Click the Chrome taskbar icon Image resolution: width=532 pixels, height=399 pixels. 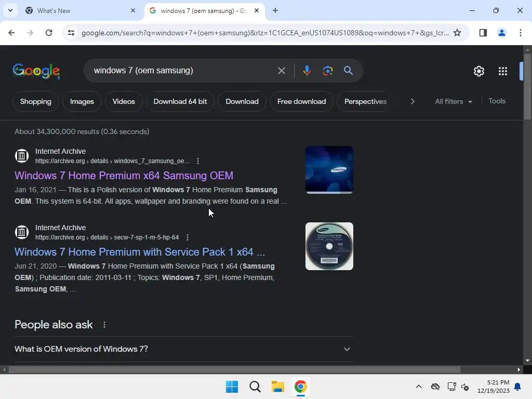[301, 387]
